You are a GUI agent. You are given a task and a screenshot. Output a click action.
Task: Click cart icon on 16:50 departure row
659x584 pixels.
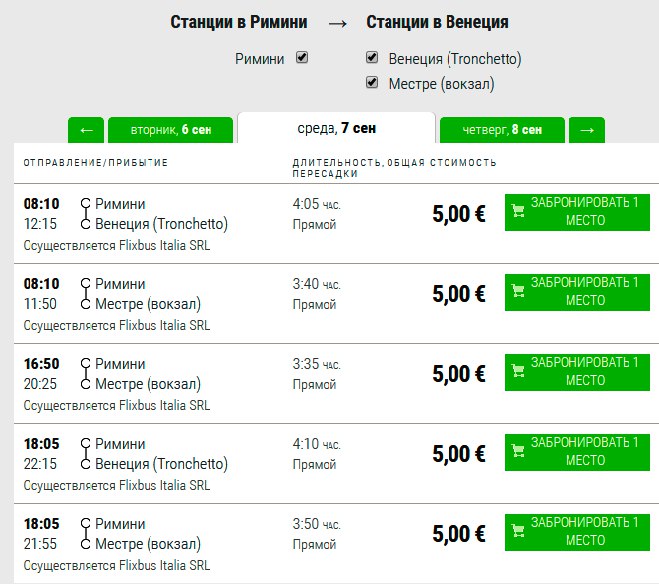tap(518, 371)
